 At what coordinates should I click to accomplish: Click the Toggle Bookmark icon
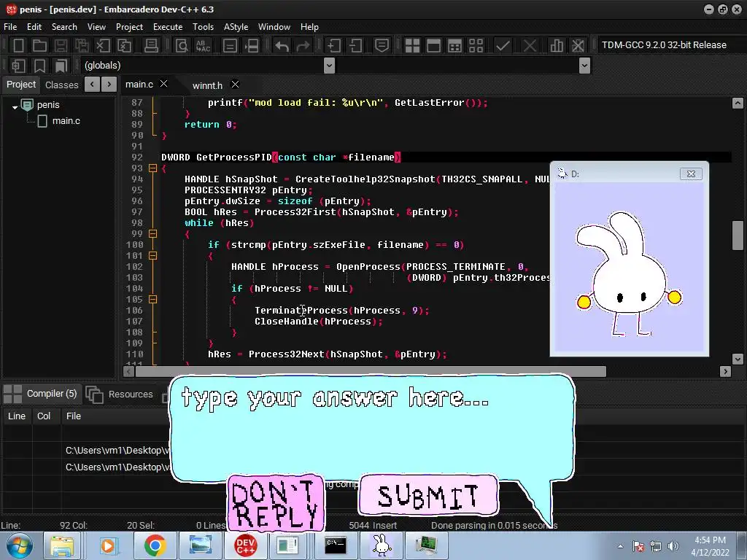39,65
